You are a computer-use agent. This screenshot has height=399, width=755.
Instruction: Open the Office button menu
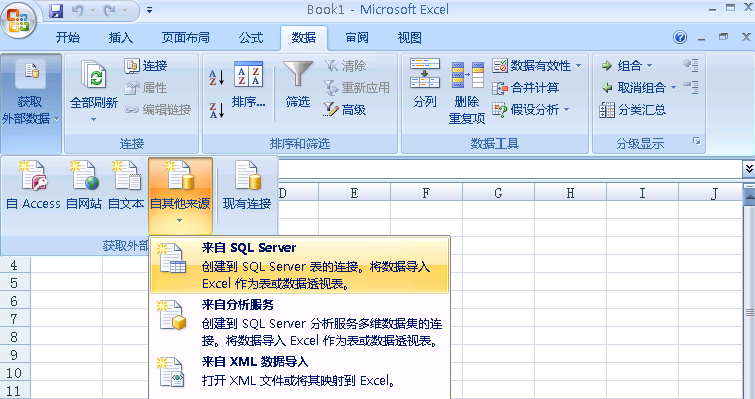click(18, 20)
